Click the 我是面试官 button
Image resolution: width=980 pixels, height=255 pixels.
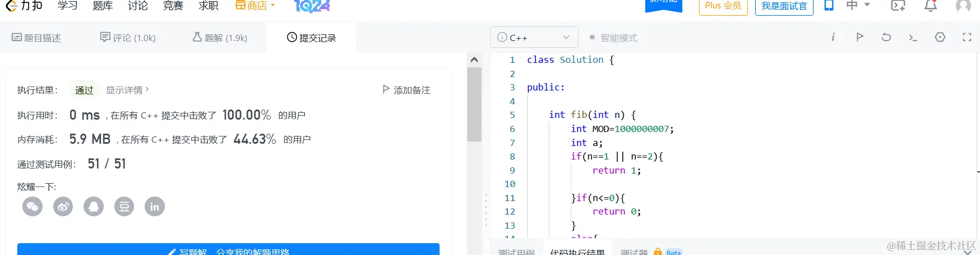tap(784, 6)
